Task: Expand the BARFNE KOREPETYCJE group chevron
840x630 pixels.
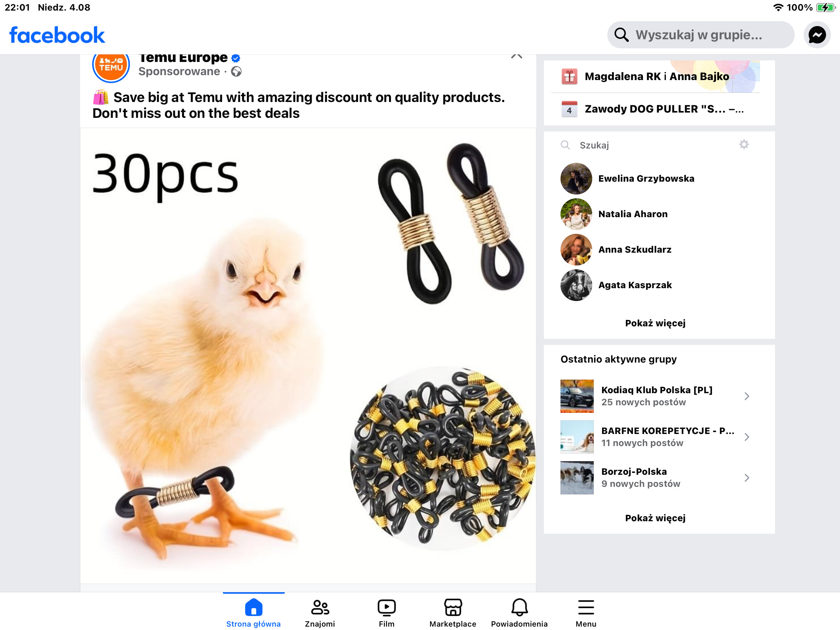Action: [746, 437]
